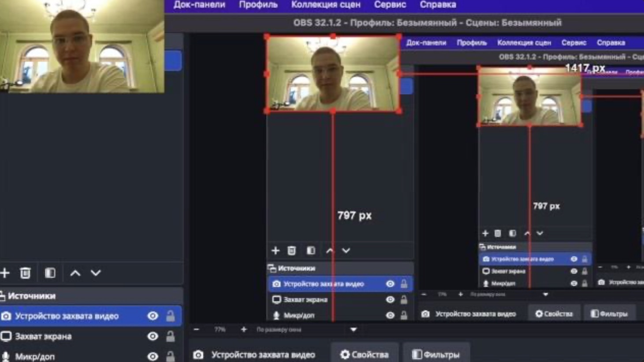The height and width of the screenshot is (362, 644).
Task: Click the eye icon on the larger mirrored Захват экрана row
Action: pos(390,300)
